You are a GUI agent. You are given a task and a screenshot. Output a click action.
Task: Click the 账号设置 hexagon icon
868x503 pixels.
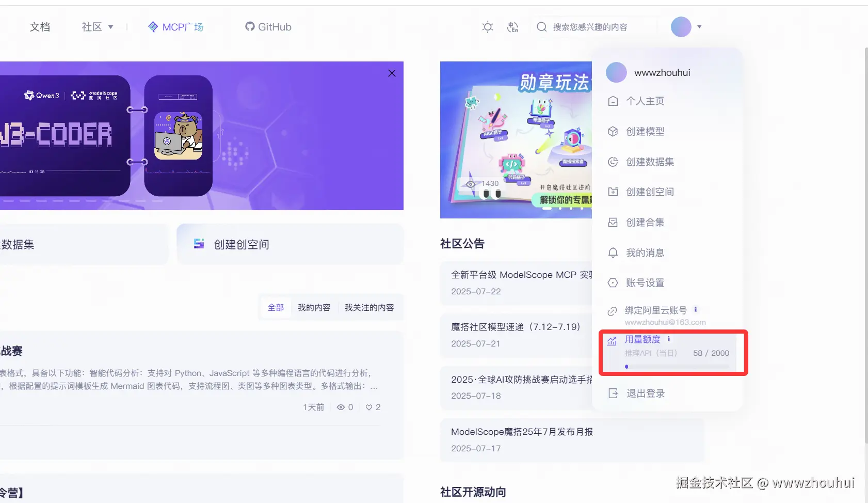tap(613, 283)
